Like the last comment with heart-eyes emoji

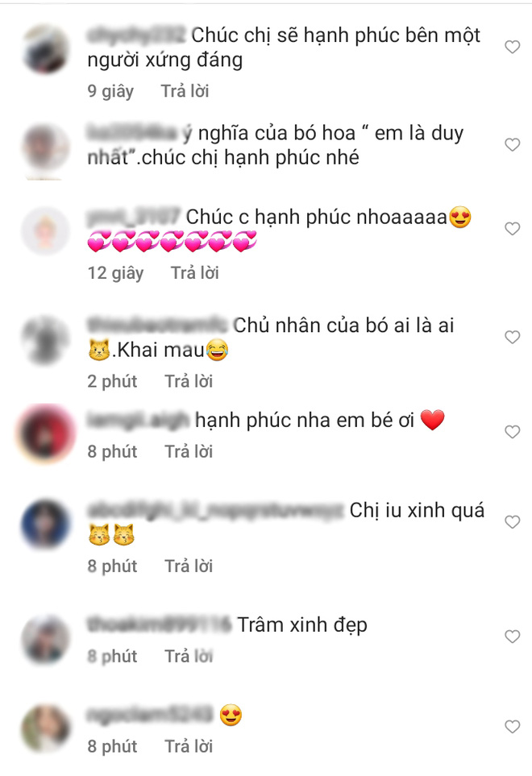(512, 727)
